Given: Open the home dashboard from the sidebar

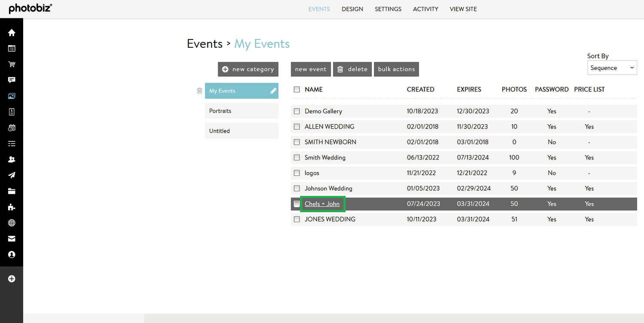Looking at the screenshot, I should [12, 32].
